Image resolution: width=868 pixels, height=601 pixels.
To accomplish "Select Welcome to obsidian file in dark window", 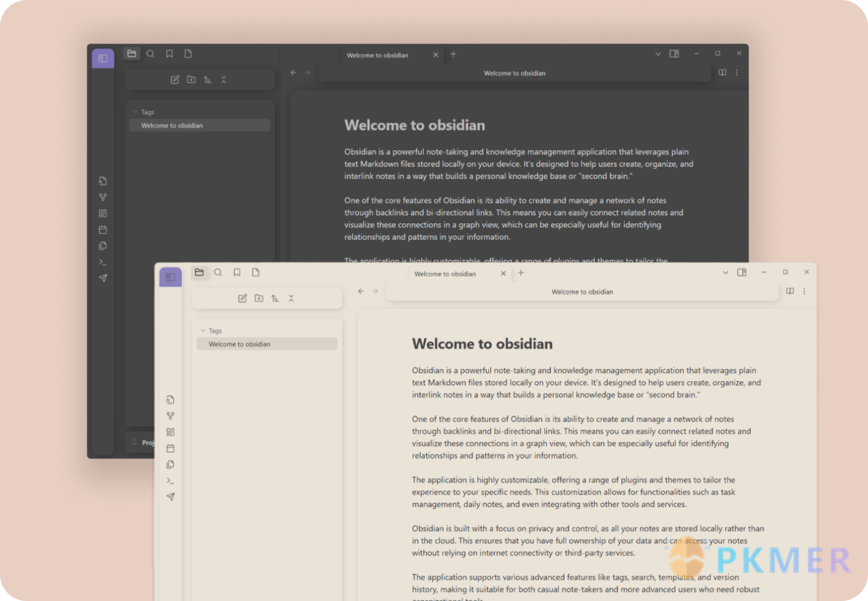I will pyautogui.click(x=200, y=125).
